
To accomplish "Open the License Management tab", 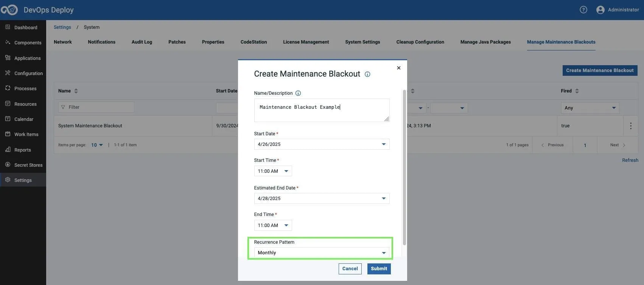I will (x=306, y=42).
